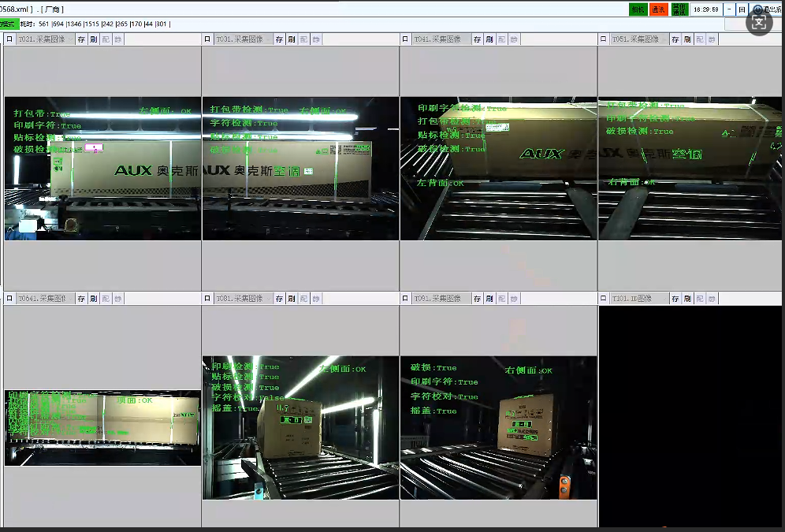Hit the 刷 refresh icon in T0641 panel
Image resolution: width=785 pixels, height=532 pixels.
tap(93, 299)
